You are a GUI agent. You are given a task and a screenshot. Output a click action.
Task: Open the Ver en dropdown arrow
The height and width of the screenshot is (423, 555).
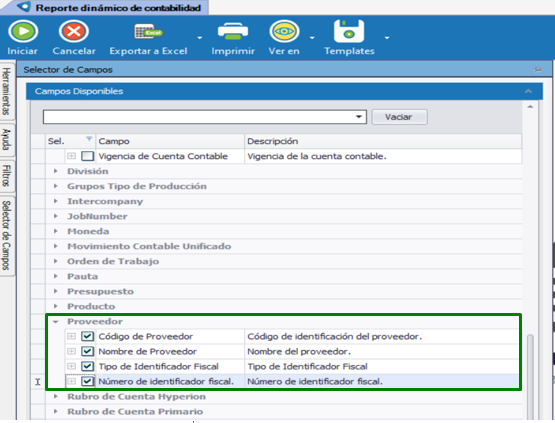312,38
